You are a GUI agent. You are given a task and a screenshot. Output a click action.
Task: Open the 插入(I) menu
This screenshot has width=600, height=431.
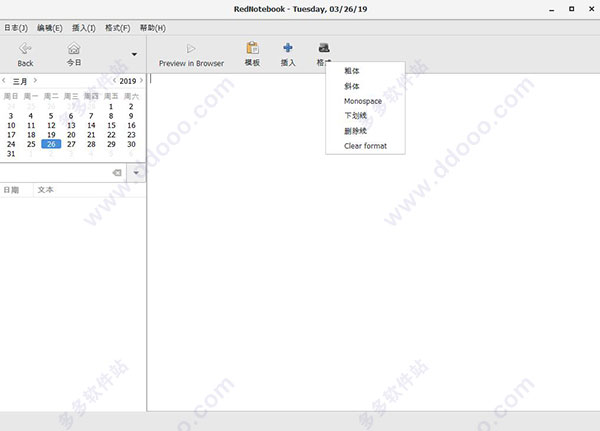84,28
